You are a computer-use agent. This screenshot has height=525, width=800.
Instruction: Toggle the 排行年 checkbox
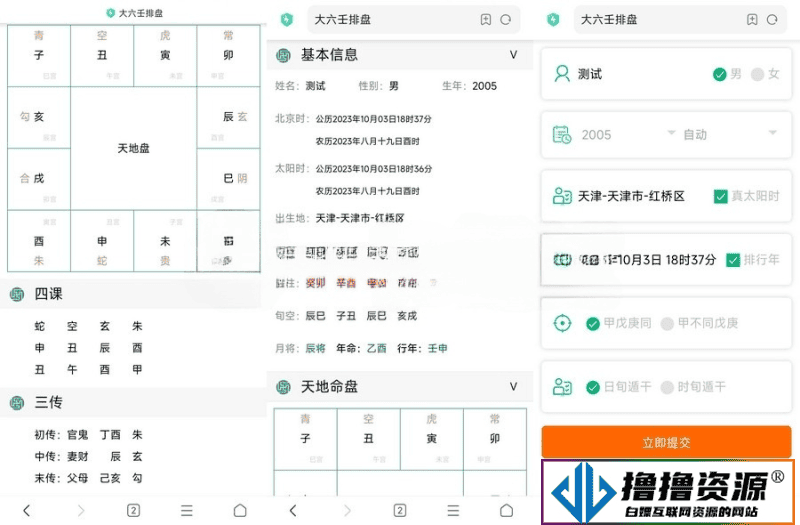tap(733, 260)
